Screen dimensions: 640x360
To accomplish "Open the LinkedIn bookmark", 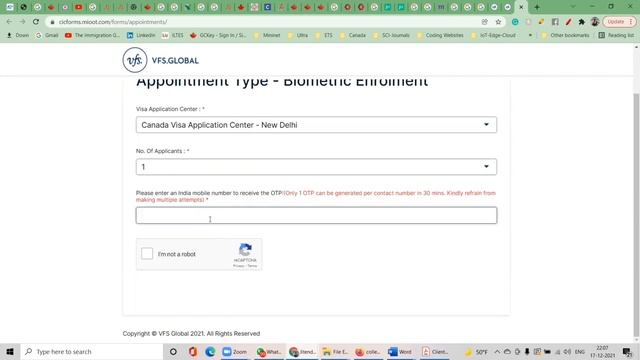I will (x=141, y=36).
